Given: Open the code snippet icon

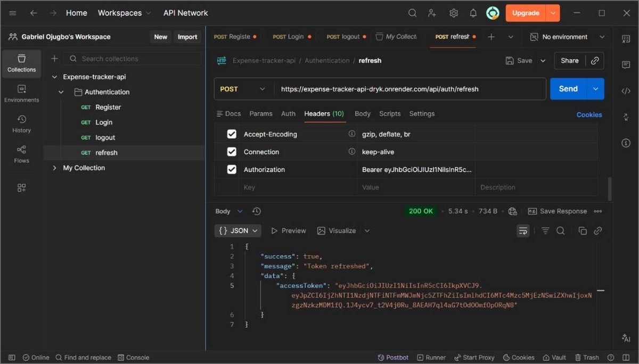Looking at the screenshot, I should click(x=626, y=91).
